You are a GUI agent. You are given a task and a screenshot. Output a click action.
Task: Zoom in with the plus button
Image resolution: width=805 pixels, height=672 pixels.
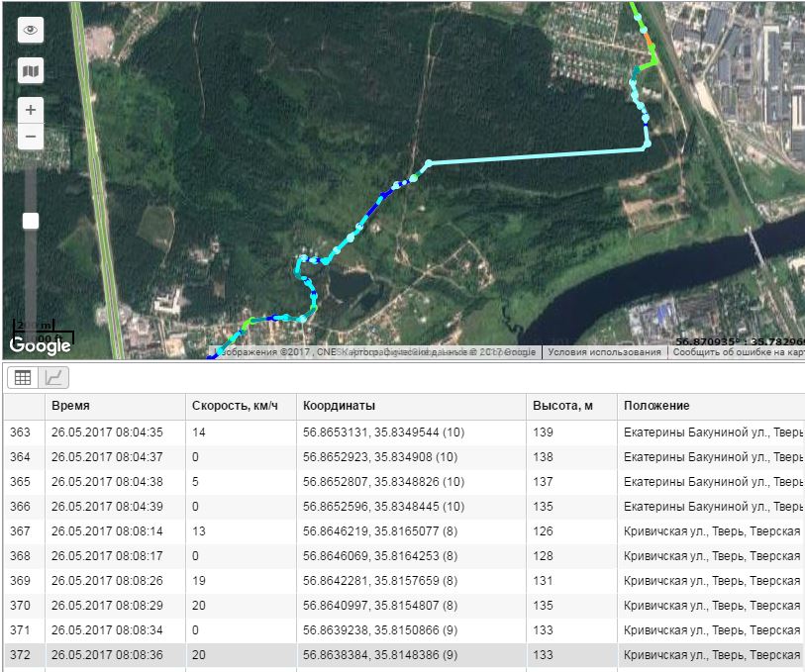(x=31, y=110)
